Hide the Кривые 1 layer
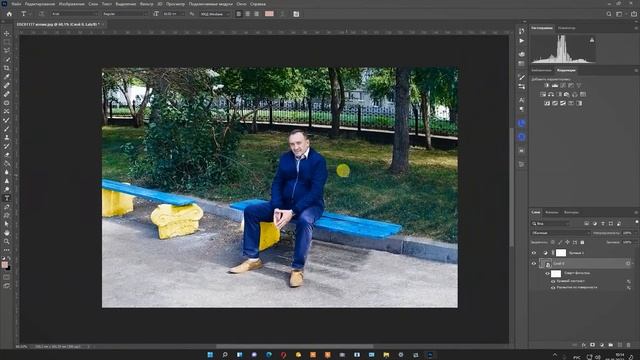The height and width of the screenshot is (360, 640). pos(534,253)
